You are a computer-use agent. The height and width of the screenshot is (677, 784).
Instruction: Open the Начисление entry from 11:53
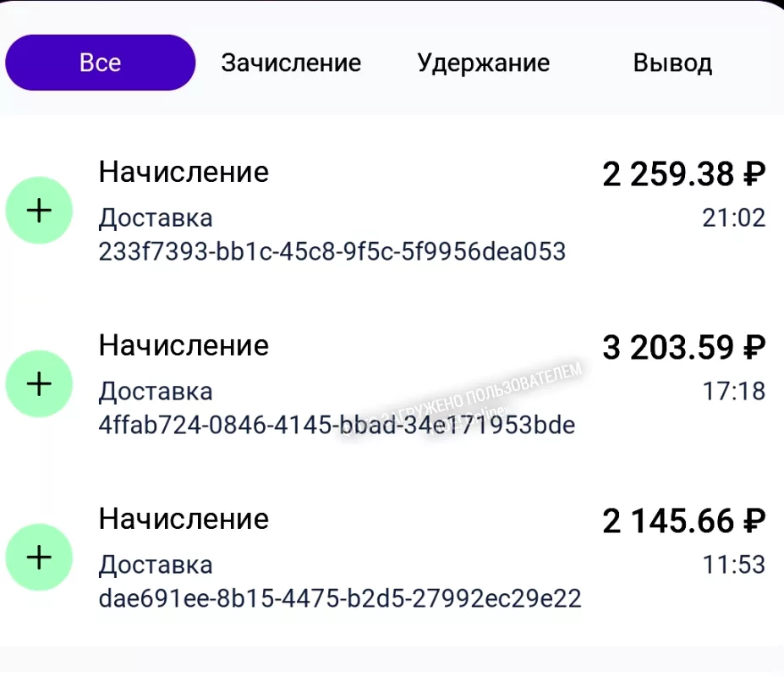click(x=184, y=518)
